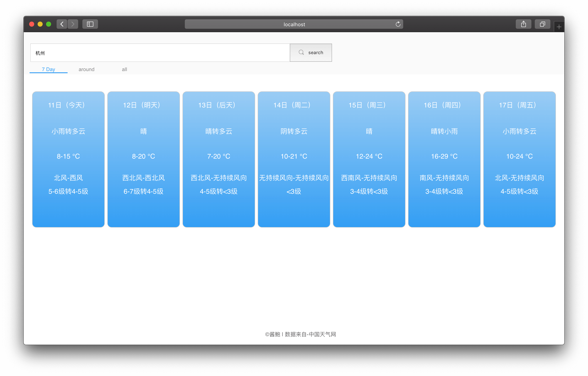Open a new tab with plus
The width and height of the screenshot is (588, 376).
pyautogui.click(x=559, y=27)
